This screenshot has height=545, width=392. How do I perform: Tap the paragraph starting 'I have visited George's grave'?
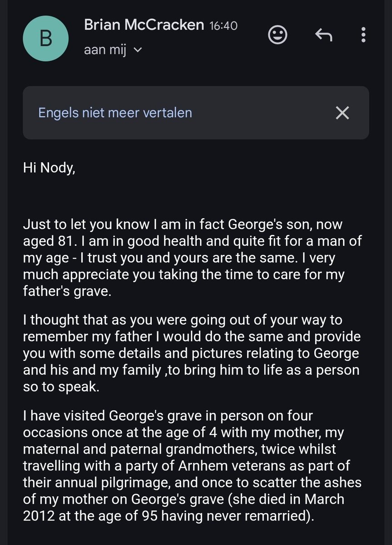pyautogui.click(x=192, y=466)
